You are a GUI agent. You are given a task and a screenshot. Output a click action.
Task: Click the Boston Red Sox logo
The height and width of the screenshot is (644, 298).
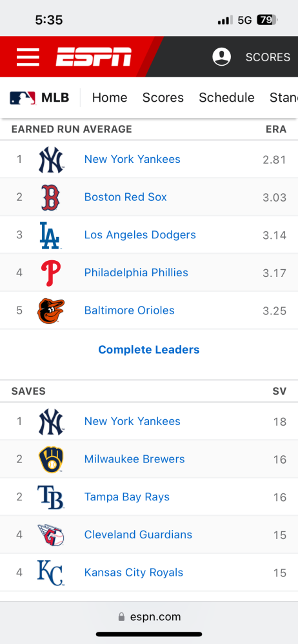50,197
